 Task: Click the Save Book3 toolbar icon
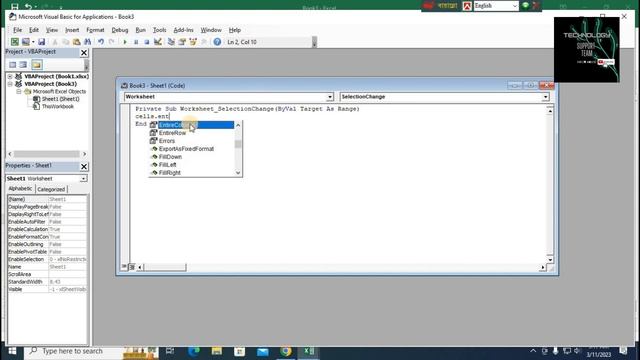(x=42, y=42)
